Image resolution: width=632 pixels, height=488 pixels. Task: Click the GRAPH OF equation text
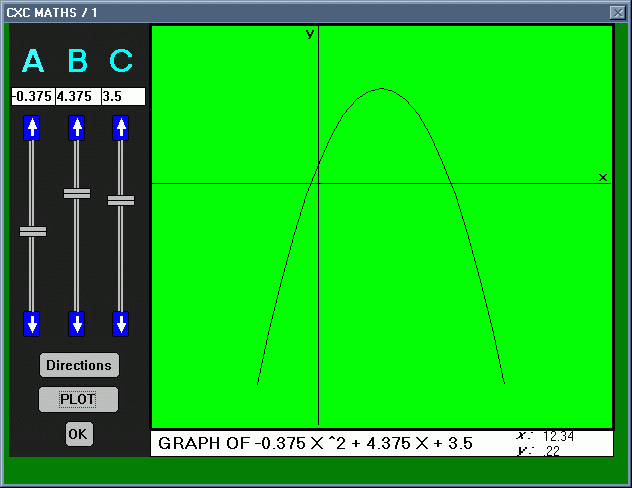tap(315, 443)
